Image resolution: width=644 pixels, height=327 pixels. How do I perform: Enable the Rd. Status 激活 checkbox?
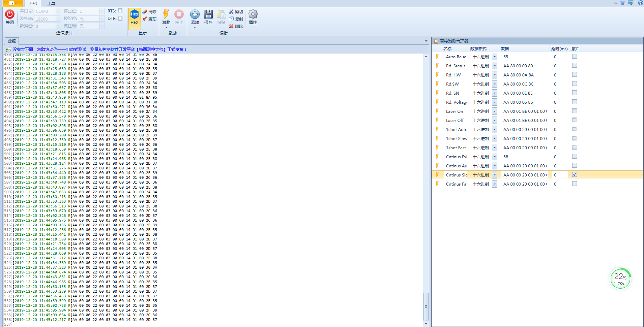tap(575, 65)
